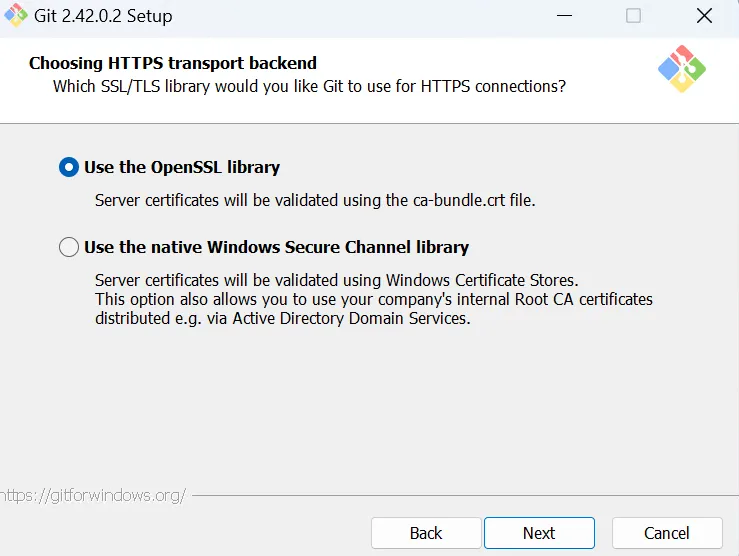Cancel the Git setup
Screen dimensions: 739x556
click(x=667, y=533)
